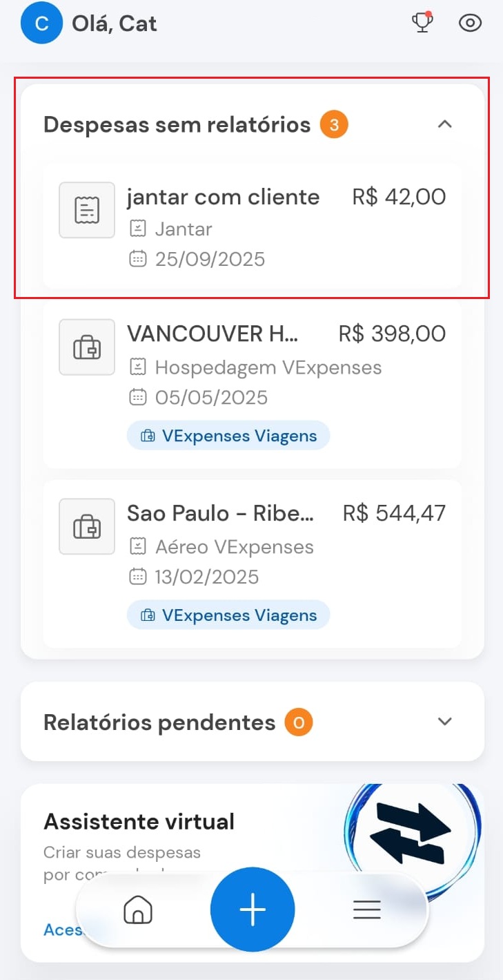Go to Home in bottom navigation
The image size is (503, 980).
pyautogui.click(x=138, y=910)
